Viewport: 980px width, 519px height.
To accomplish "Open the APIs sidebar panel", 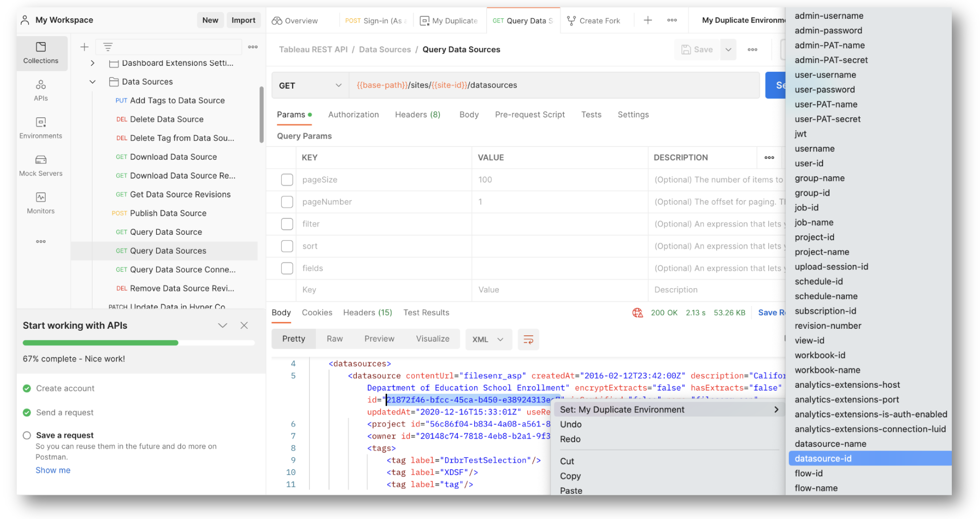I will [41, 91].
